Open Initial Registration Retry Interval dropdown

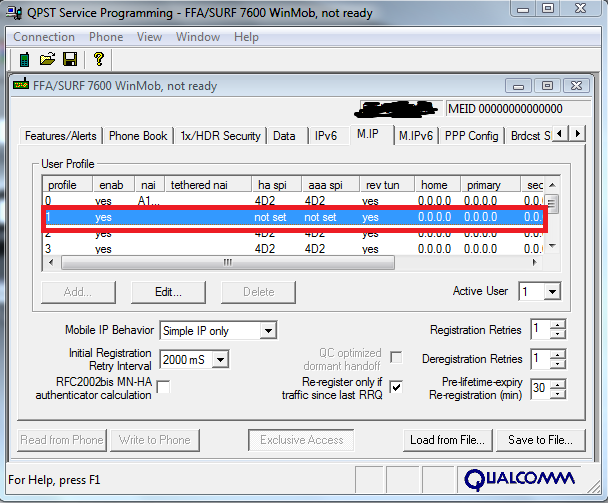(220, 360)
